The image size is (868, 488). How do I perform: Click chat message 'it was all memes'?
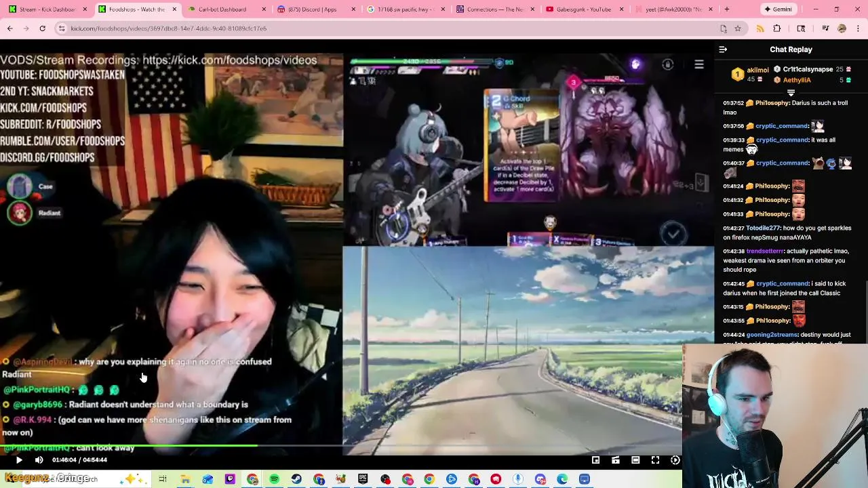[x=779, y=144]
